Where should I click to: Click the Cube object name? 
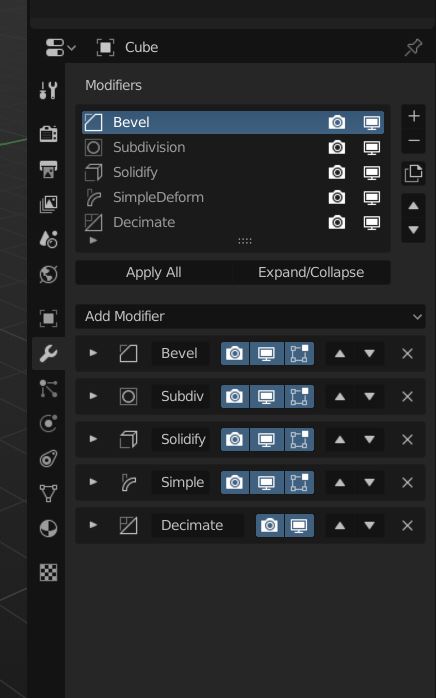pyautogui.click(x=141, y=47)
